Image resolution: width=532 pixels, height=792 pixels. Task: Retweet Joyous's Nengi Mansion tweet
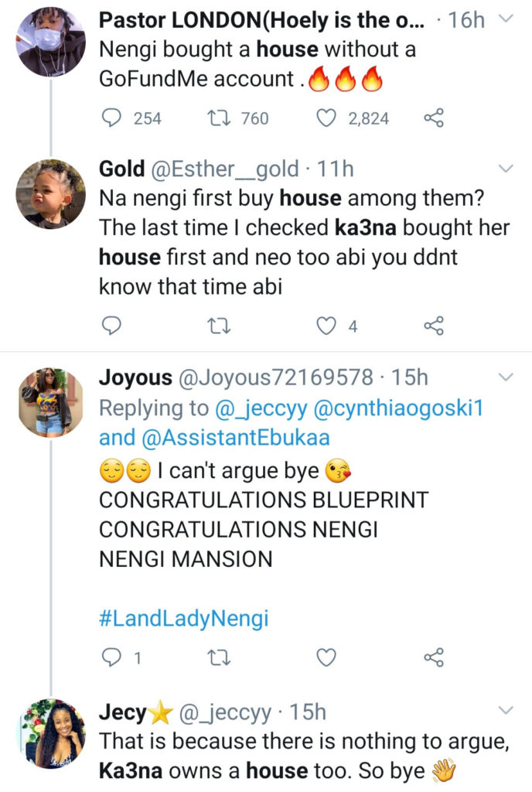coord(220,658)
